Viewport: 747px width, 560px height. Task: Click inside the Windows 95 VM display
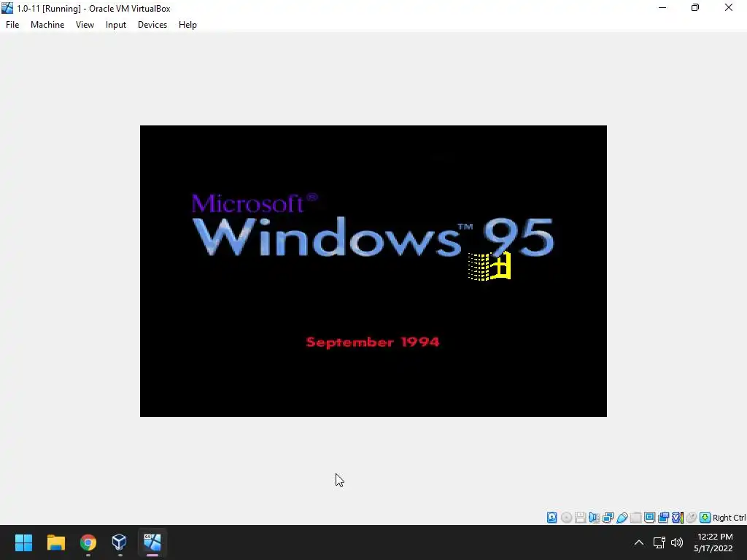click(373, 271)
